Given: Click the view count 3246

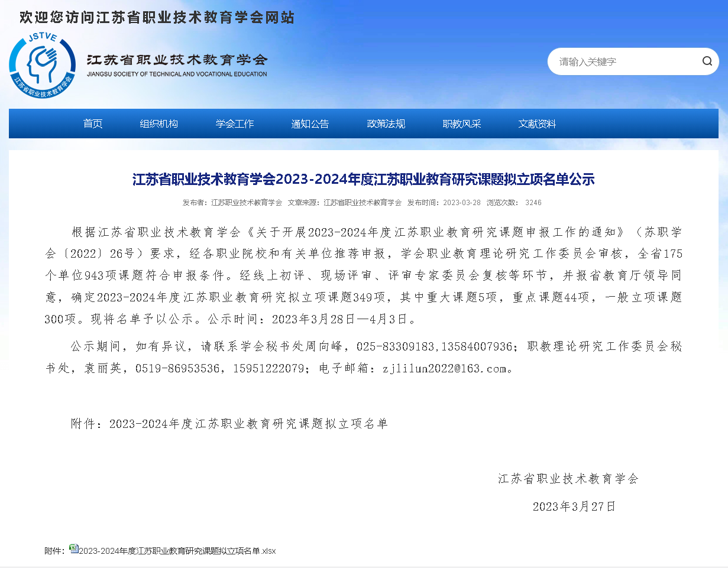Looking at the screenshot, I should point(533,203).
